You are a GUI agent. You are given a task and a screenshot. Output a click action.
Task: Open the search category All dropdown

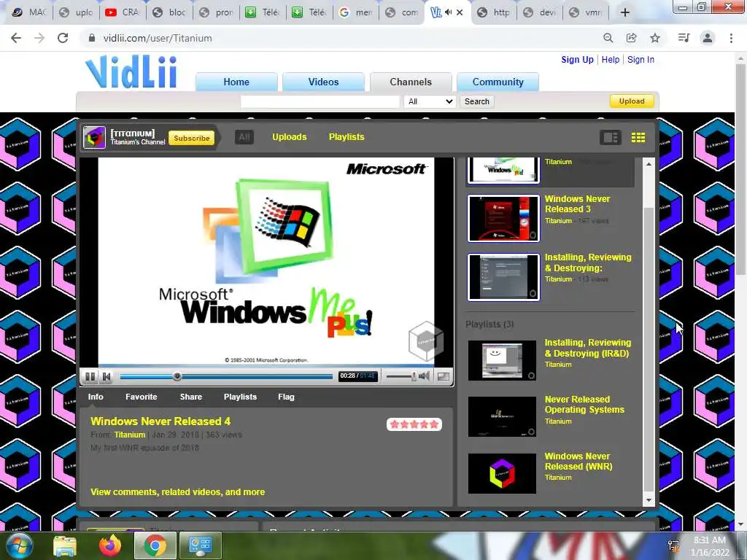point(430,101)
